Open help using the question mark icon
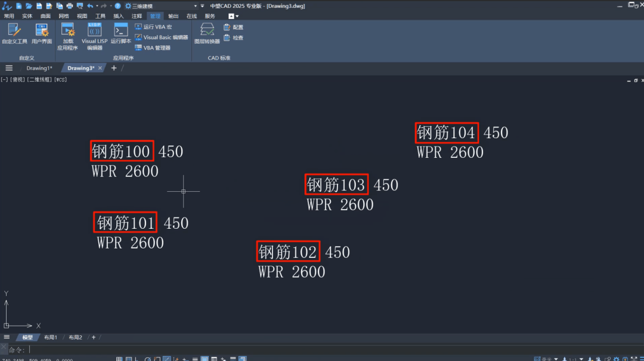The width and height of the screenshot is (644, 361). 117,6
